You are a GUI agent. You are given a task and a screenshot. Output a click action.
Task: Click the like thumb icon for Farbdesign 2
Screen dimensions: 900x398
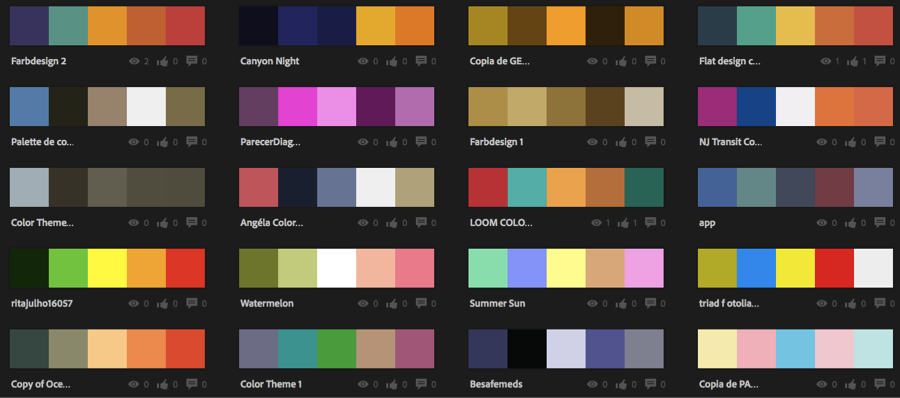162,61
